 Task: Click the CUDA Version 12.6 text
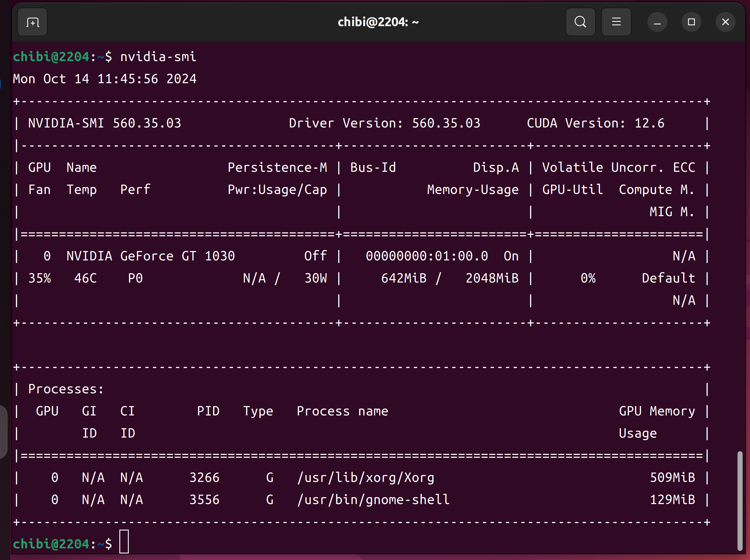(x=595, y=123)
